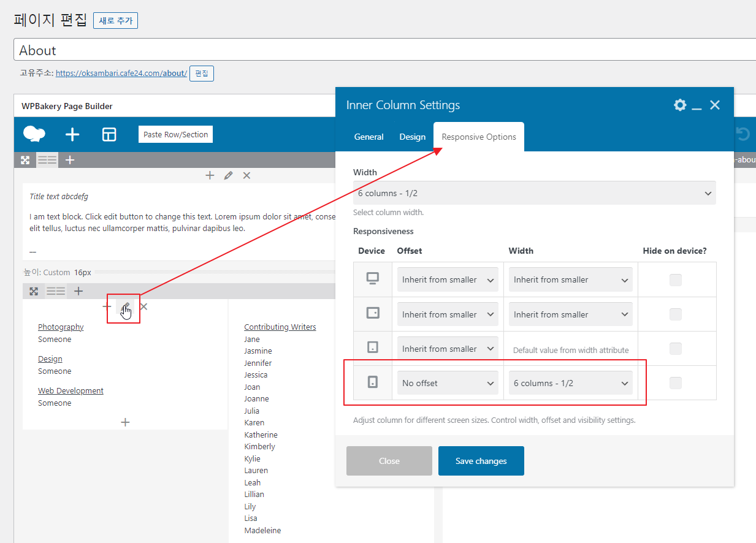Click the top row drag handle icon

(x=25, y=160)
